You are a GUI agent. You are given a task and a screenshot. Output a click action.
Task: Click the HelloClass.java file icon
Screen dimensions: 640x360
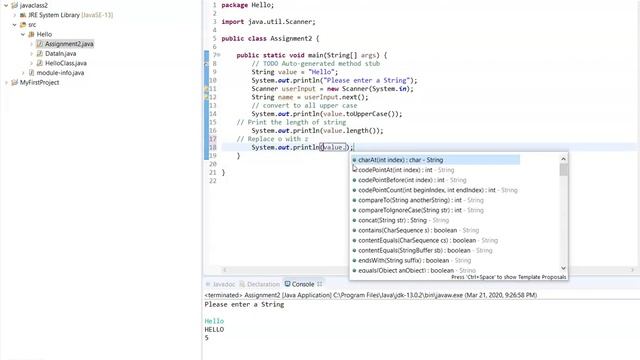tap(40, 63)
